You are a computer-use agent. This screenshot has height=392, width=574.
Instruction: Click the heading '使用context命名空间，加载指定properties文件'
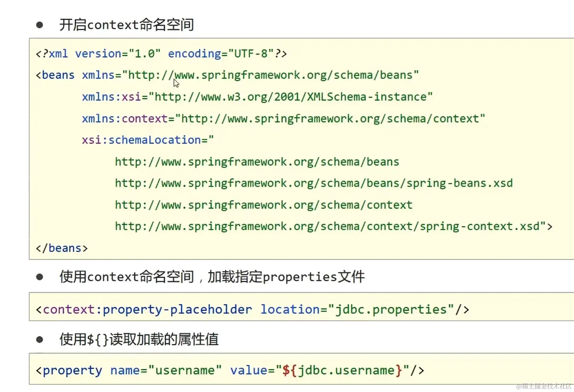point(212,277)
